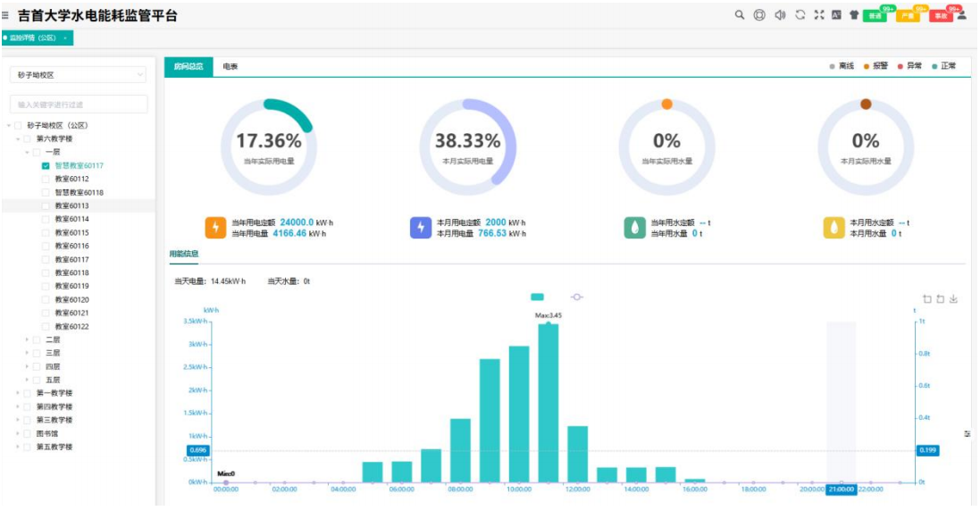Check the 第六教学楼 checkbox

pos(27,138)
